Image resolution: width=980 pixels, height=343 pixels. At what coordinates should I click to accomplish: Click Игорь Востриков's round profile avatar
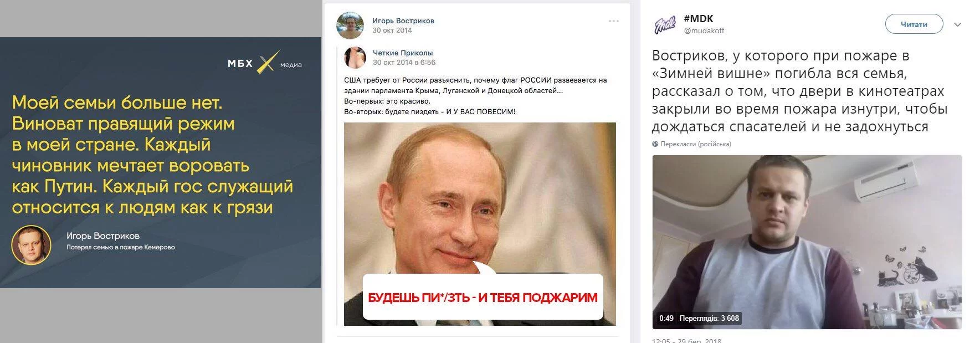[x=350, y=25]
